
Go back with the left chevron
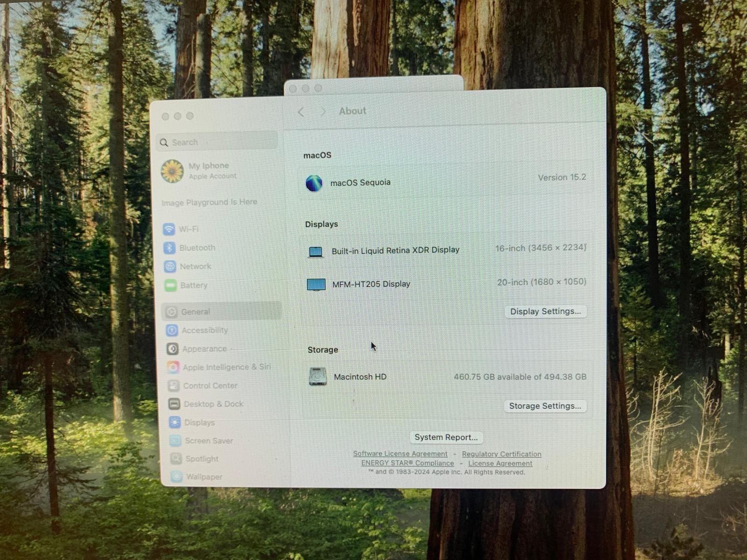tap(301, 112)
